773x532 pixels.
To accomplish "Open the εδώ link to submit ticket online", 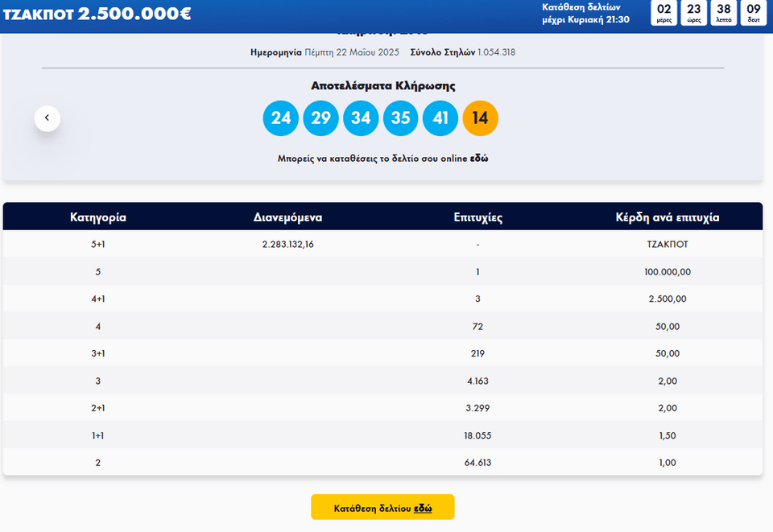I will tap(478, 159).
